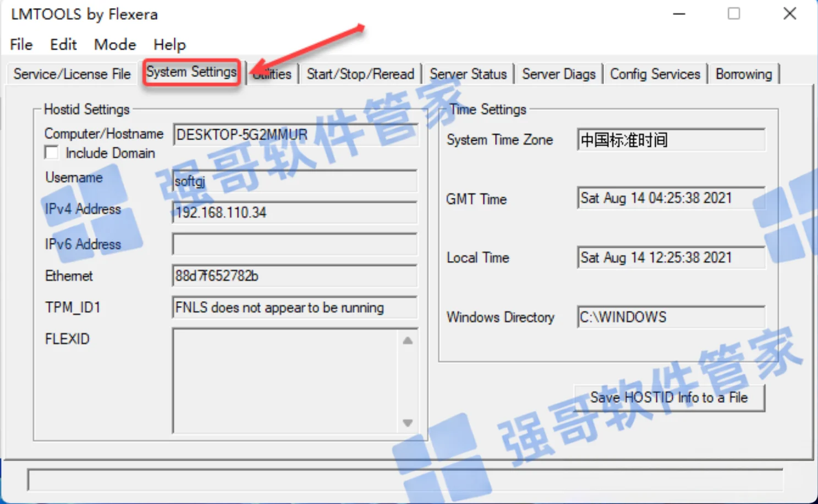This screenshot has height=504, width=818.
Task: Click the Ethernet address field
Action: (295, 276)
